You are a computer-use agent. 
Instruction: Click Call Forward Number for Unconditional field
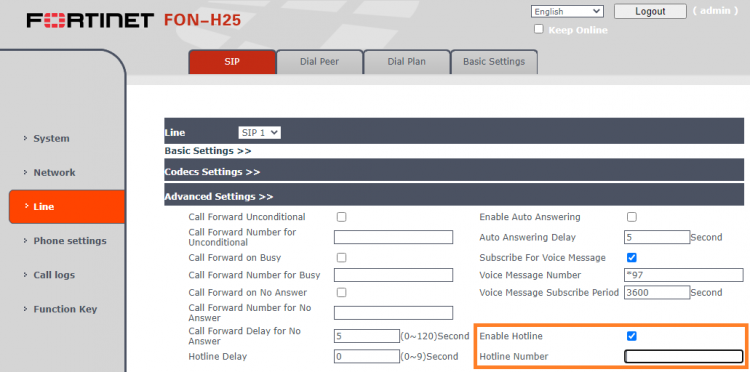click(x=393, y=237)
